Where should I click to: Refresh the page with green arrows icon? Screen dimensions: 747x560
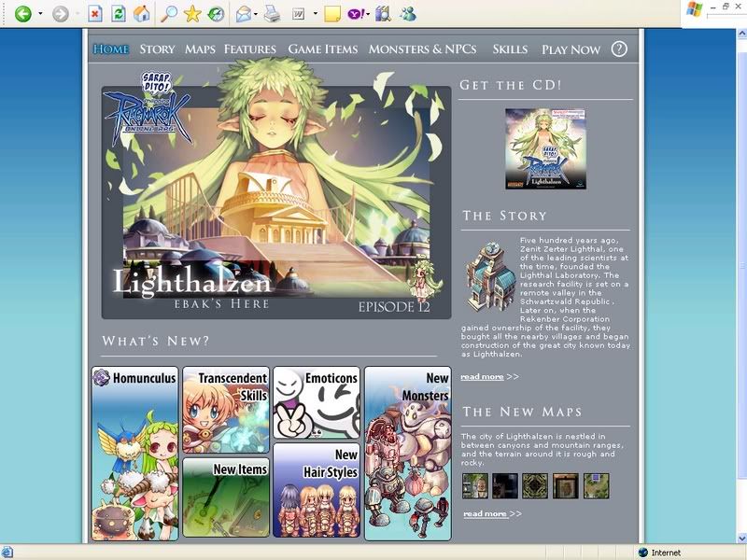[119, 14]
